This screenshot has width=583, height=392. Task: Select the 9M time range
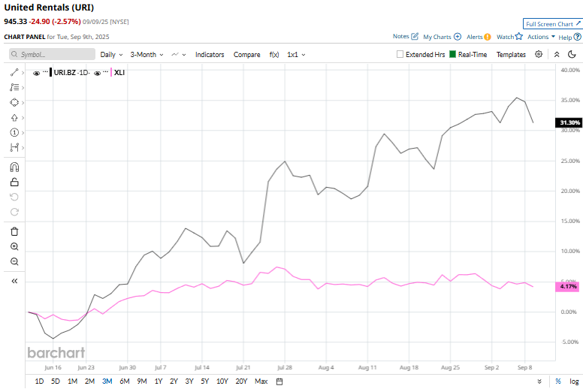pyautogui.click(x=142, y=381)
